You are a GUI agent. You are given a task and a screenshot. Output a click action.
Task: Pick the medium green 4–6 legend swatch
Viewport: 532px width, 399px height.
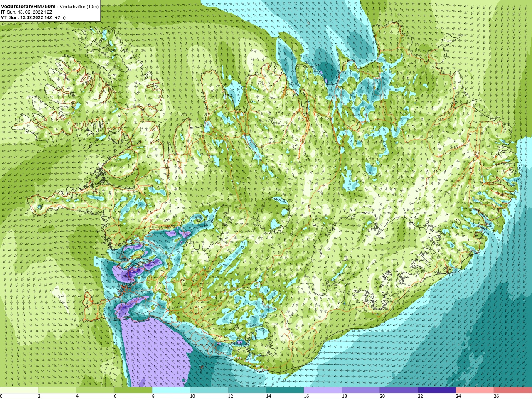[95, 390]
